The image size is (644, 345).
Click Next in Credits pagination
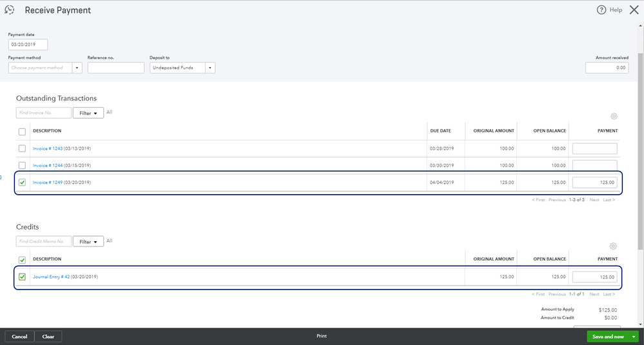pyautogui.click(x=594, y=294)
